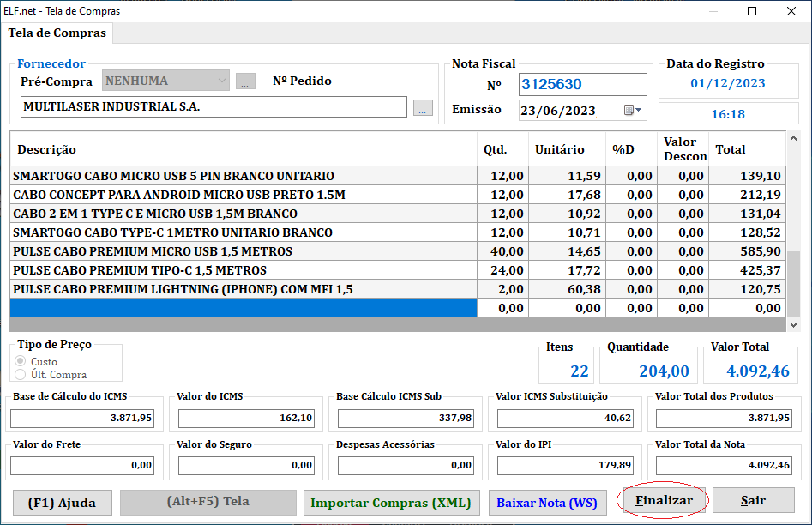
Task: Click unit price cell 60,38
Action: click(x=567, y=289)
